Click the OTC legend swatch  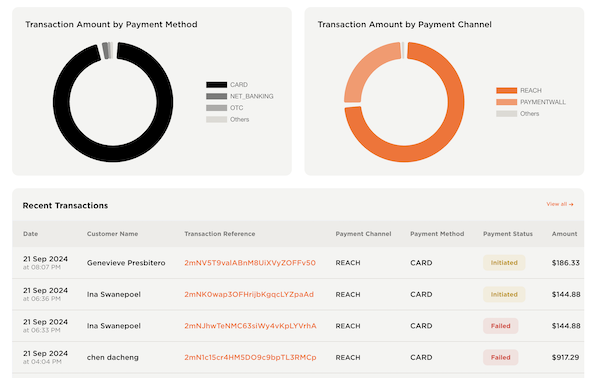pos(217,108)
